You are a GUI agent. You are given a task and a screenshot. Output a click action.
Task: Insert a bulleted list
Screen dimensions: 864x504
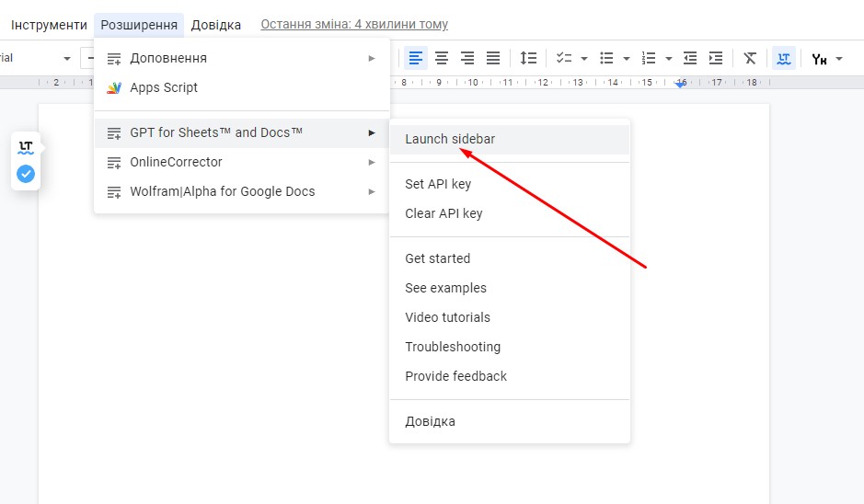point(606,58)
